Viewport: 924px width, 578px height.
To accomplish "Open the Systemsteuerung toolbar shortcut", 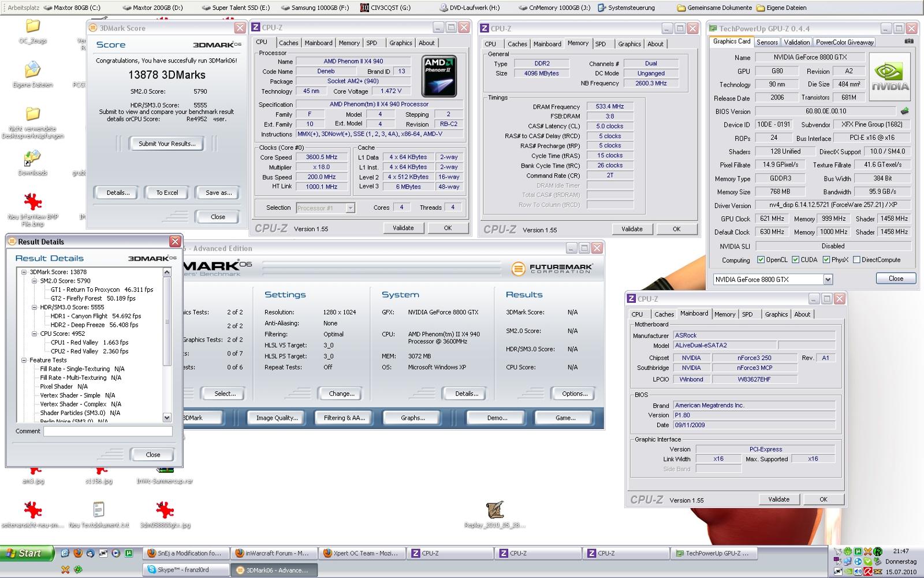I will coord(627,8).
